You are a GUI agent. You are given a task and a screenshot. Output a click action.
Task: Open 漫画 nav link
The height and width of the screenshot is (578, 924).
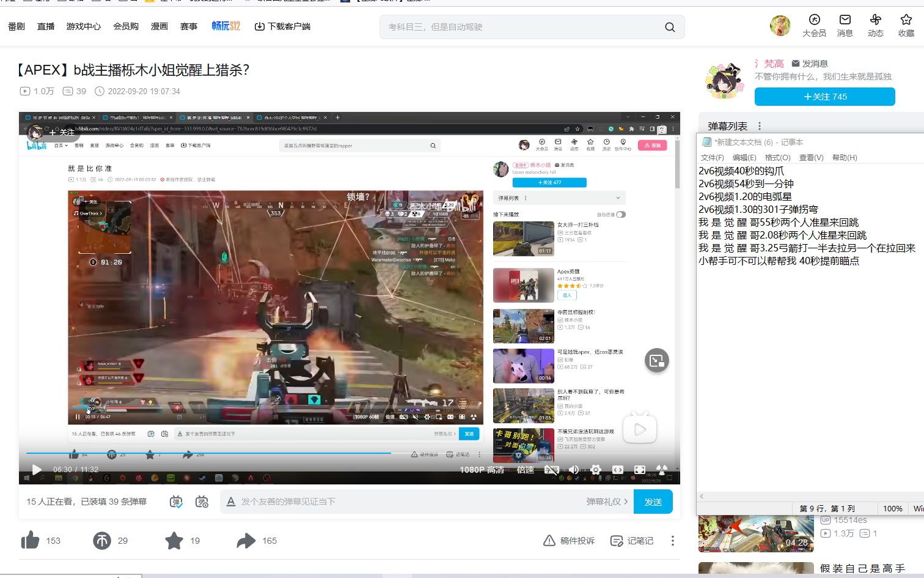pos(159,26)
